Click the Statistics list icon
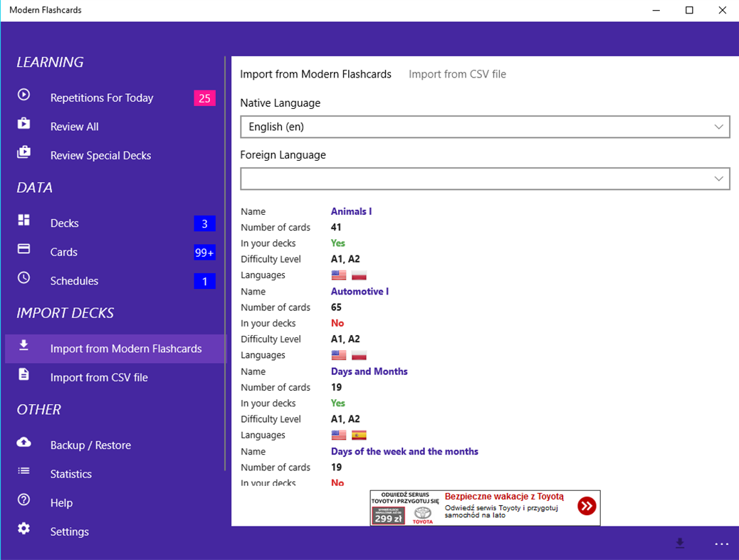The width and height of the screenshot is (739, 560). [x=22, y=473]
